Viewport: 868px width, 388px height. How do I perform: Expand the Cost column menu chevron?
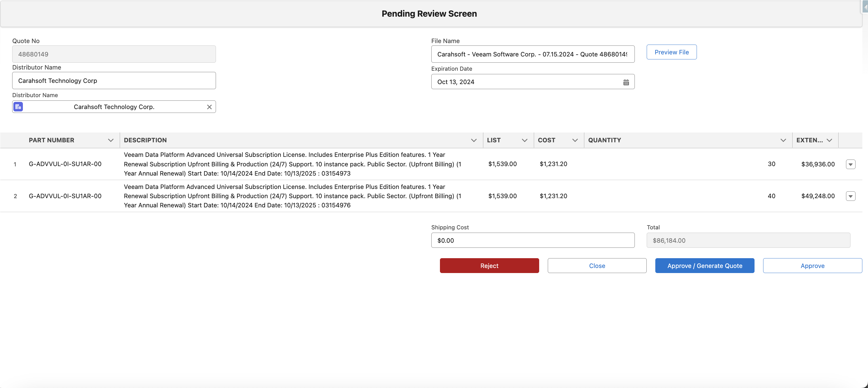[x=575, y=140]
